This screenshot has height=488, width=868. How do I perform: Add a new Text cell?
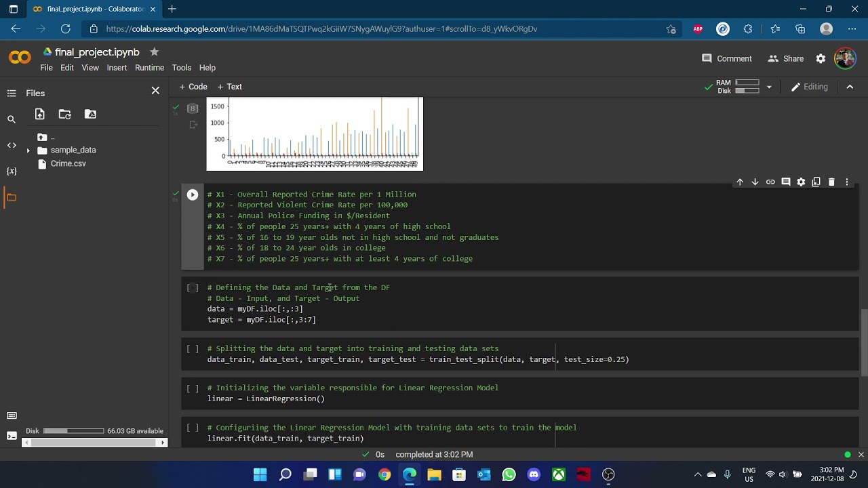click(229, 87)
